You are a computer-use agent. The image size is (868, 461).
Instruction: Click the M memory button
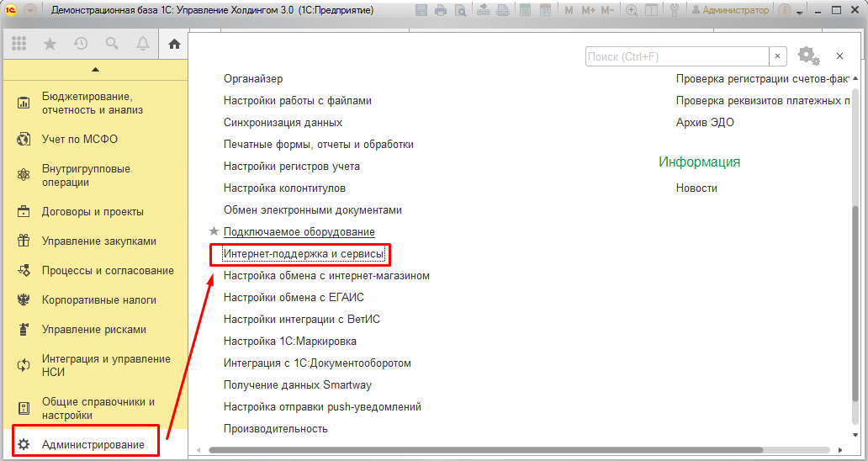[569, 10]
